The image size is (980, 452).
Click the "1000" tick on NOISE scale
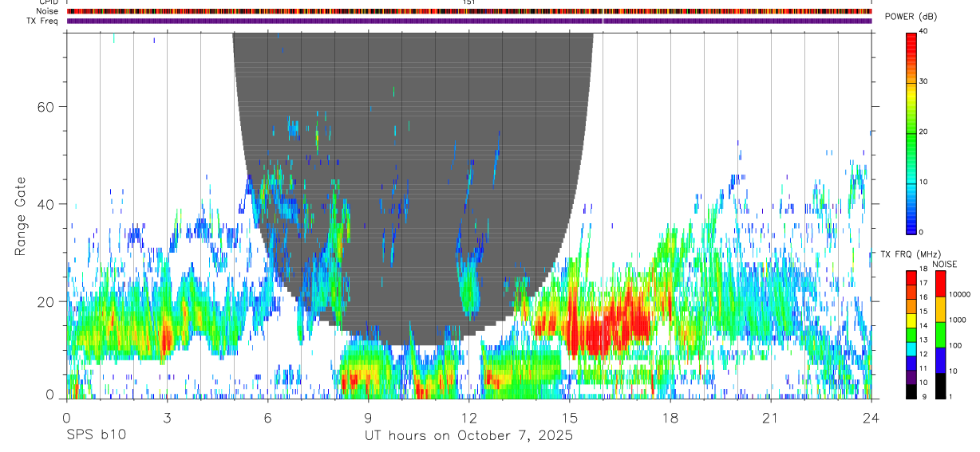(958, 320)
